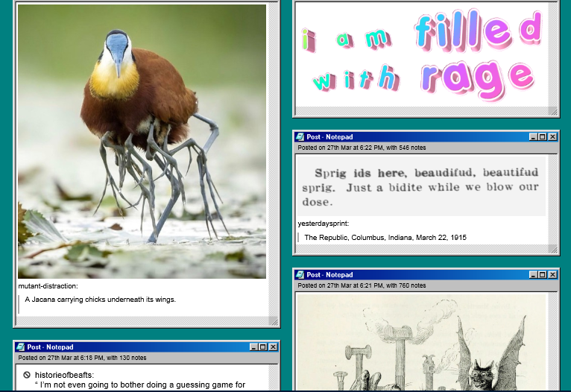Image resolution: width=571 pixels, height=392 pixels.
Task: Maximize the post with 760 notes
Action: coord(543,275)
